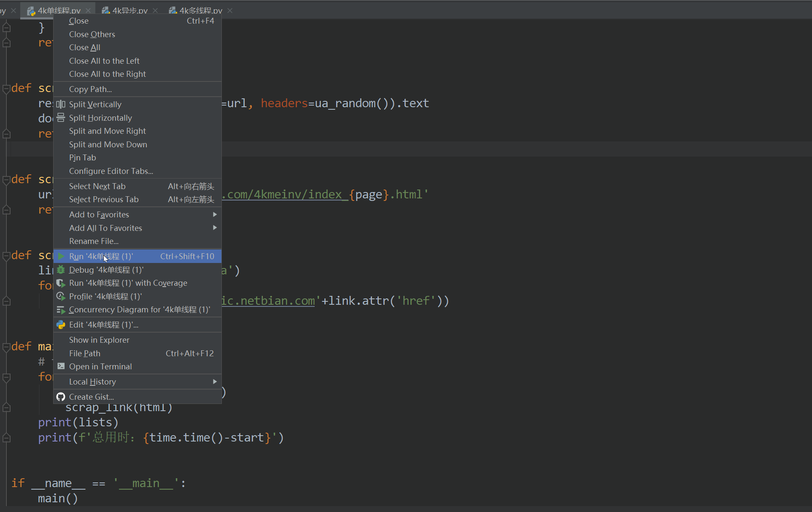This screenshot has width=812, height=512.
Task: Click the Concurrency Diagram icon
Action: (x=61, y=310)
